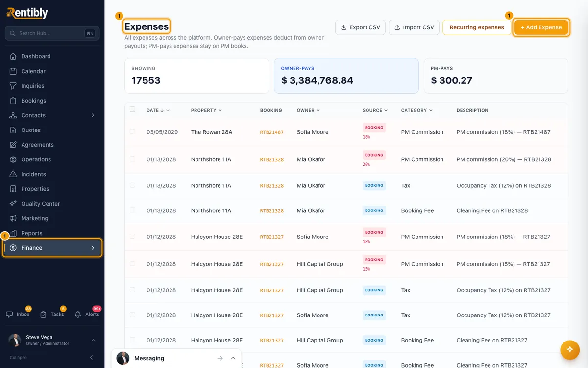Screen dimensions: 588x368
Task: Open the Inbox message icon
Action: 9,315
